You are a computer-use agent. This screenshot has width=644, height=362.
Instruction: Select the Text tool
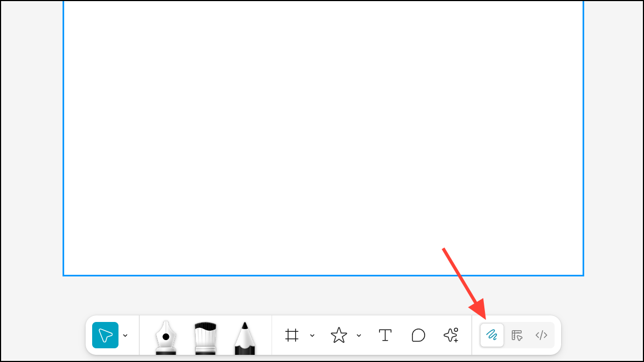pos(385,335)
